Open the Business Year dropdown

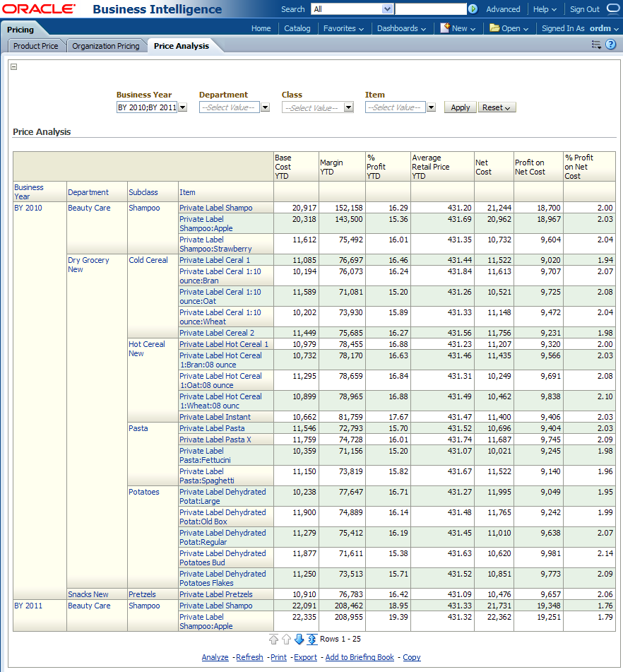click(182, 107)
